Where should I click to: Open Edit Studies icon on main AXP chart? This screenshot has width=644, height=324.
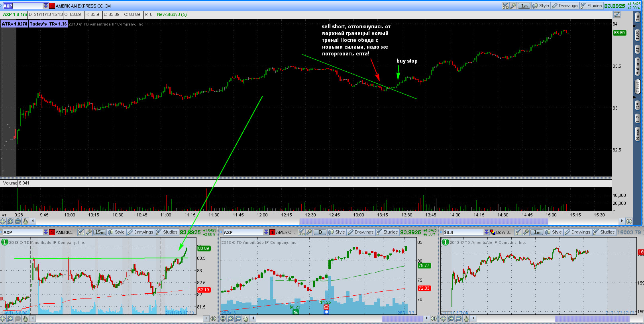[506, 6]
